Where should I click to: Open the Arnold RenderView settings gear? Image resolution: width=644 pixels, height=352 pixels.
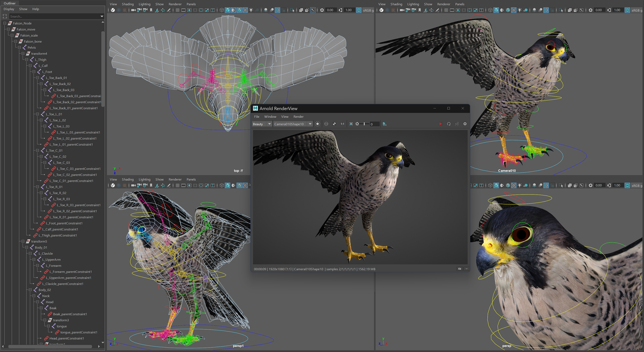pos(465,124)
